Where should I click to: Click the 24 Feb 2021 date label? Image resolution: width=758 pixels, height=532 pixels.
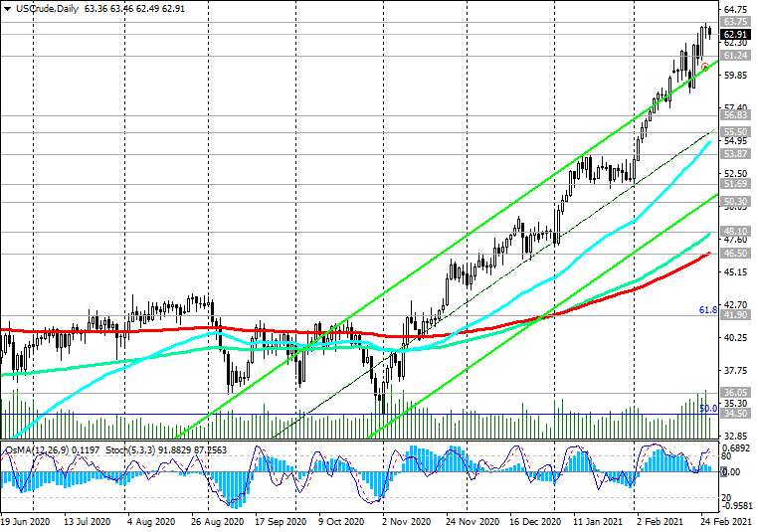(726, 522)
